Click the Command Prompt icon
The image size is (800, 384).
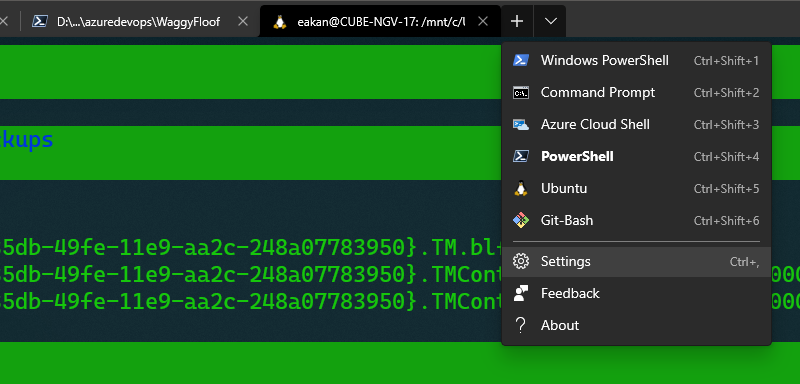pyautogui.click(x=520, y=93)
